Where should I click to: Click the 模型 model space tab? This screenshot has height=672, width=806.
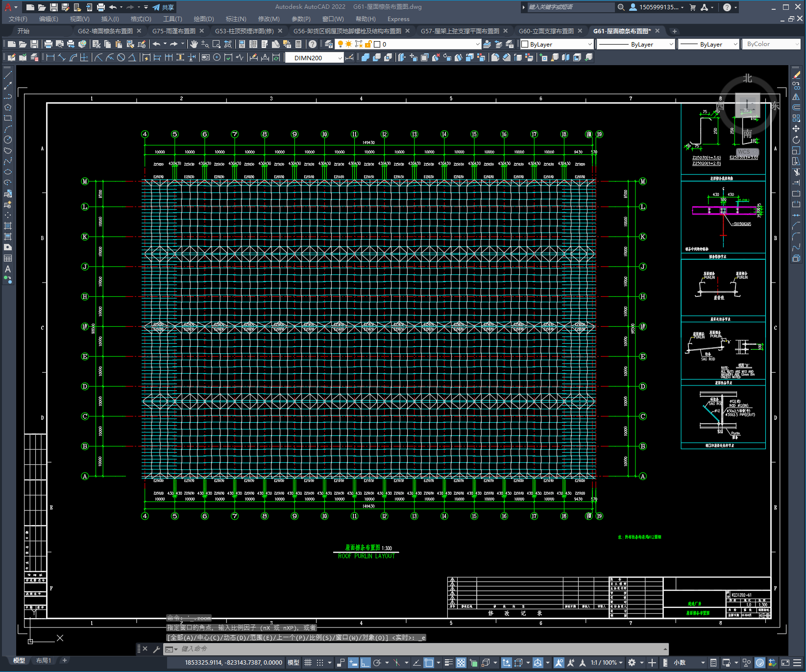[19, 660]
